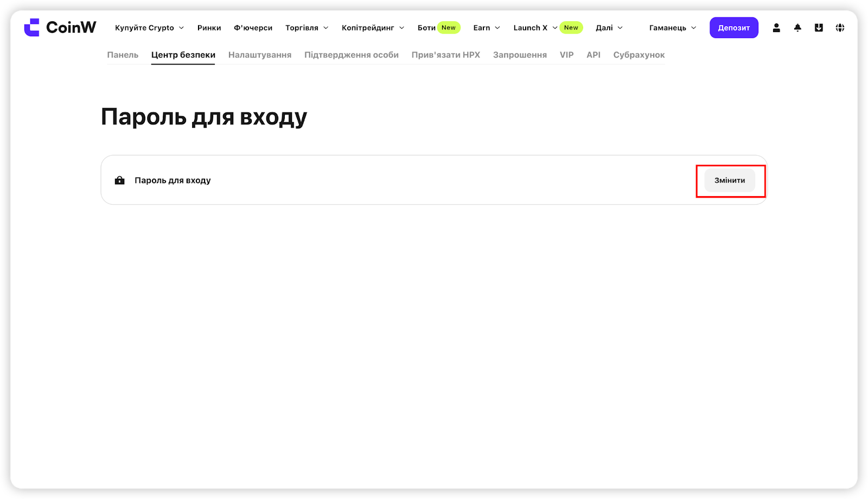Open the API tab
The width and height of the screenshot is (868, 499).
[593, 55]
